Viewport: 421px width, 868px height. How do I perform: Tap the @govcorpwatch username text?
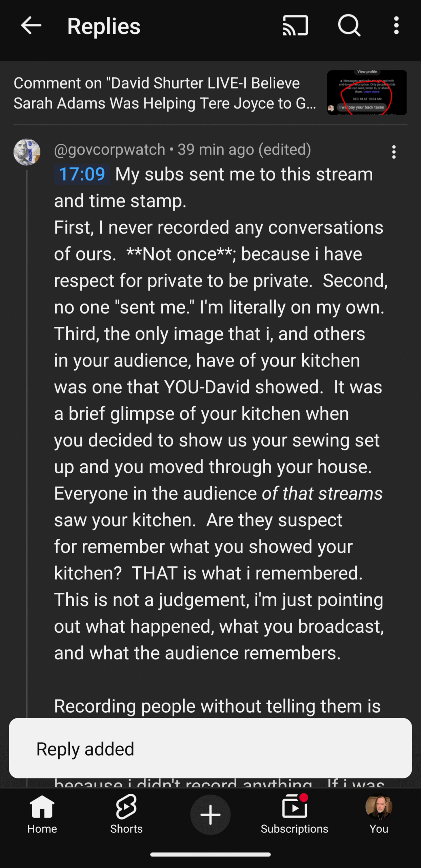tap(109, 150)
